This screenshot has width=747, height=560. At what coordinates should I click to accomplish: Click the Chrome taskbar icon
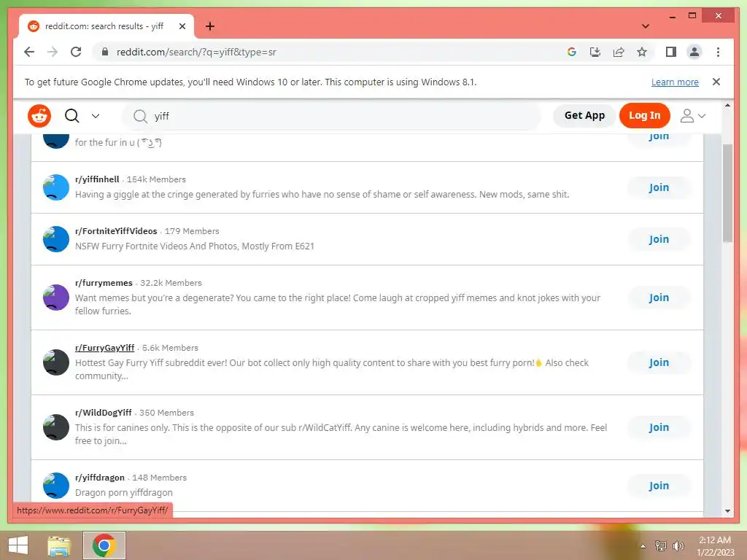coord(104,545)
